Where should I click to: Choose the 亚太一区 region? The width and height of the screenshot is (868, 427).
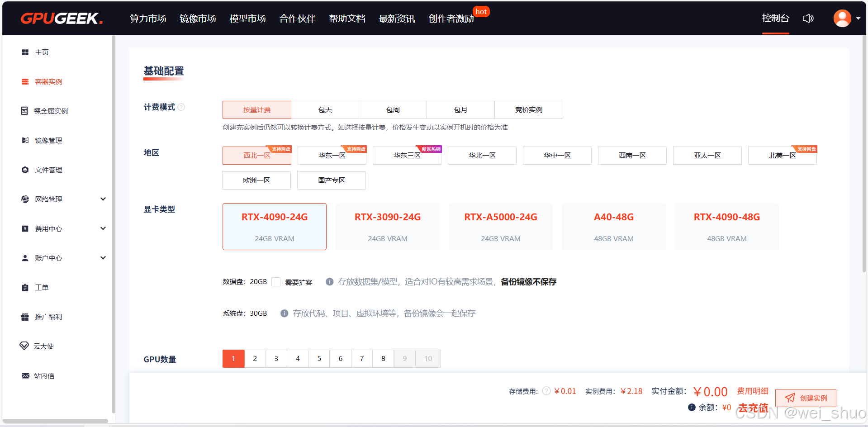[x=707, y=156]
